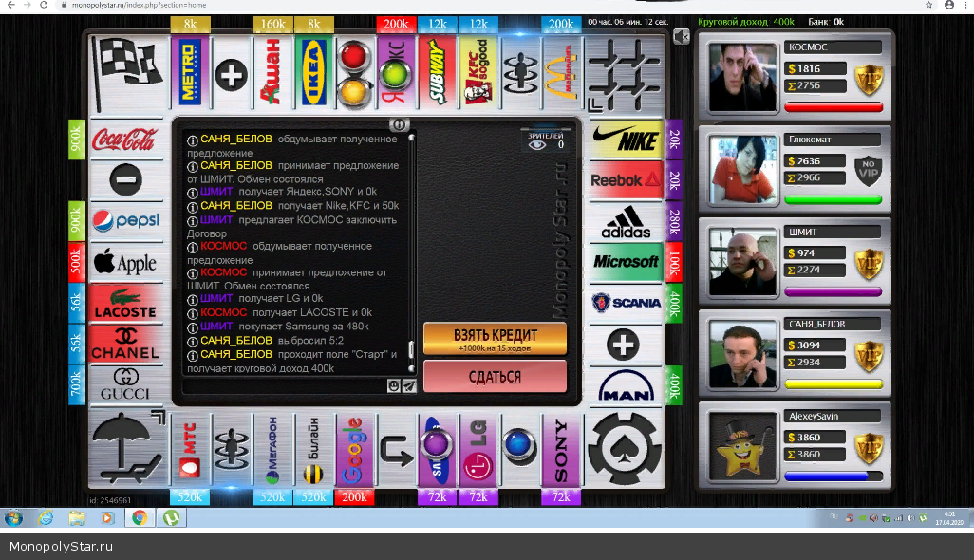Select the Subway board cell

(437, 73)
